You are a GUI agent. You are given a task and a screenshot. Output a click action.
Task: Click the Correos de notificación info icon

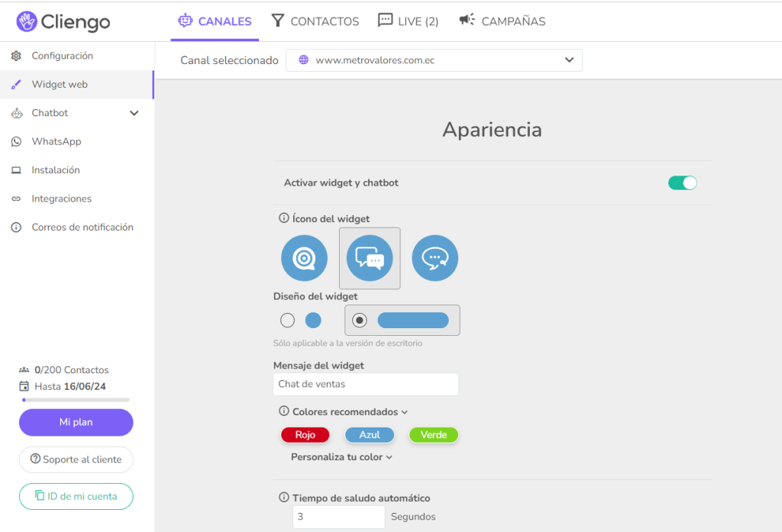coord(17,227)
